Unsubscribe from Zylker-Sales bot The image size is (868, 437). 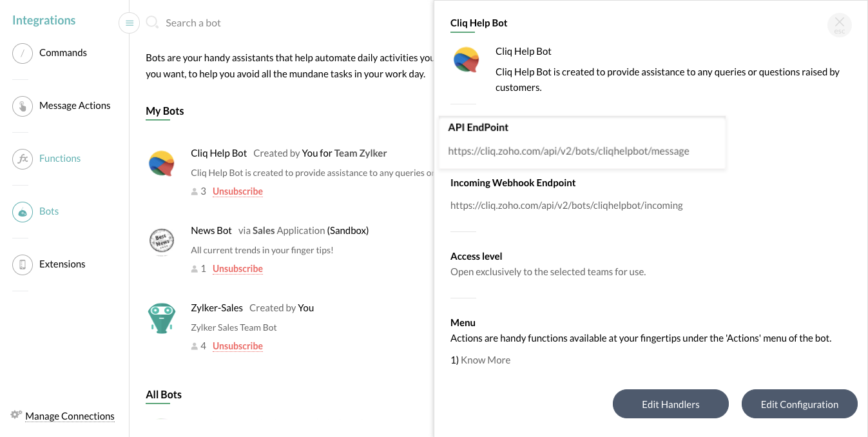pos(238,346)
